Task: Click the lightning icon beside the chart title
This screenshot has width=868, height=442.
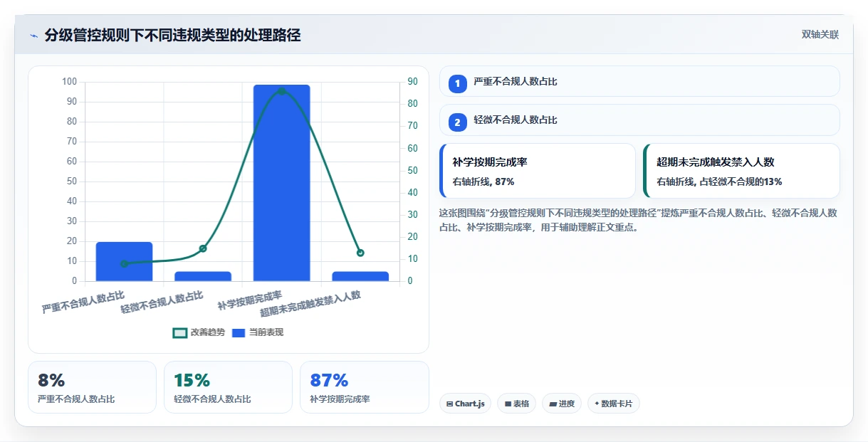Action: coord(34,36)
